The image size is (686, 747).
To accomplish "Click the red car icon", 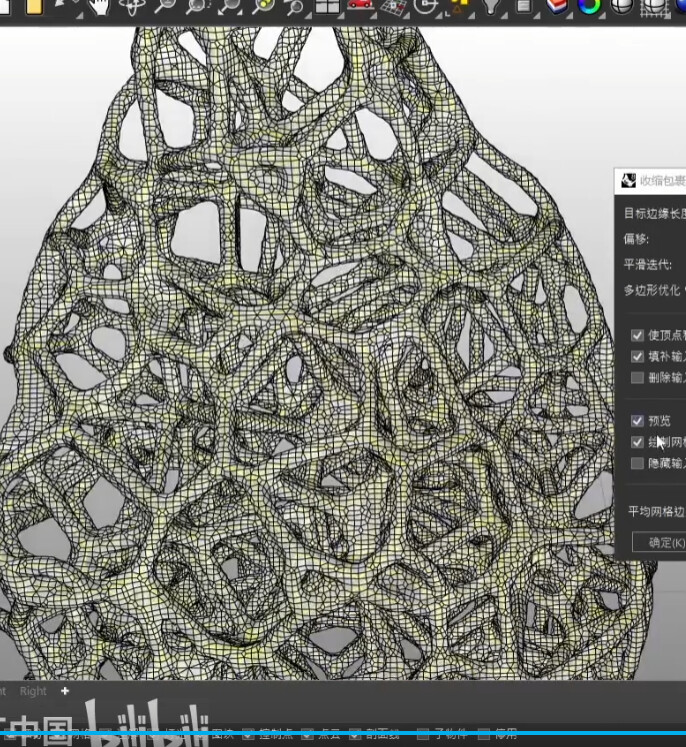I will pyautogui.click(x=360, y=8).
